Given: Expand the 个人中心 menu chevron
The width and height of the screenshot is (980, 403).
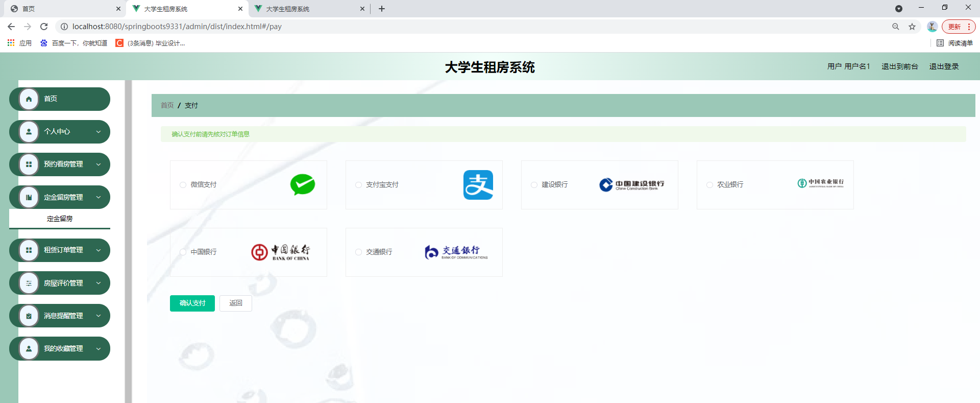Looking at the screenshot, I should pyautogui.click(x=99, y=132).
